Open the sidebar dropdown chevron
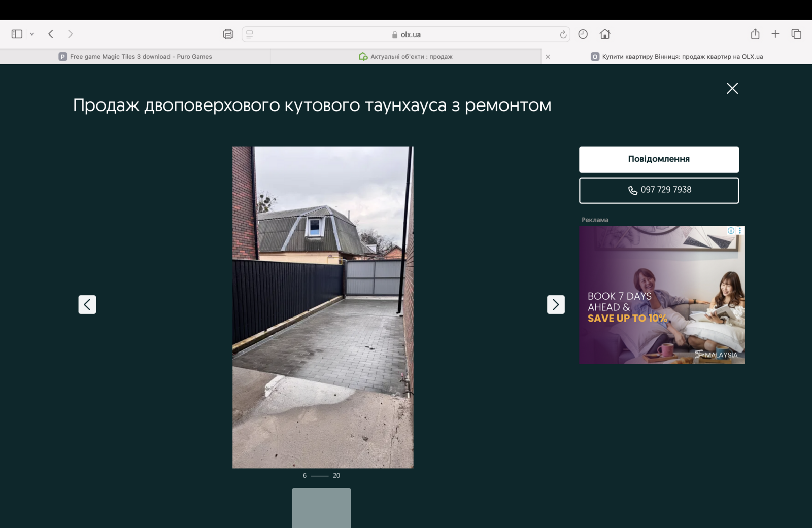 pyautogui.click(x=32, y=34)
